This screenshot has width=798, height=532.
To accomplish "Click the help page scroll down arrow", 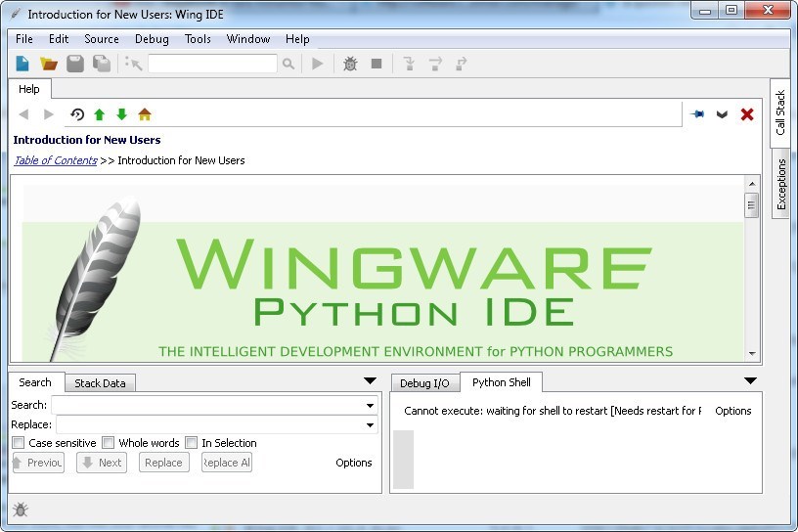I will [x=752, y=353].
